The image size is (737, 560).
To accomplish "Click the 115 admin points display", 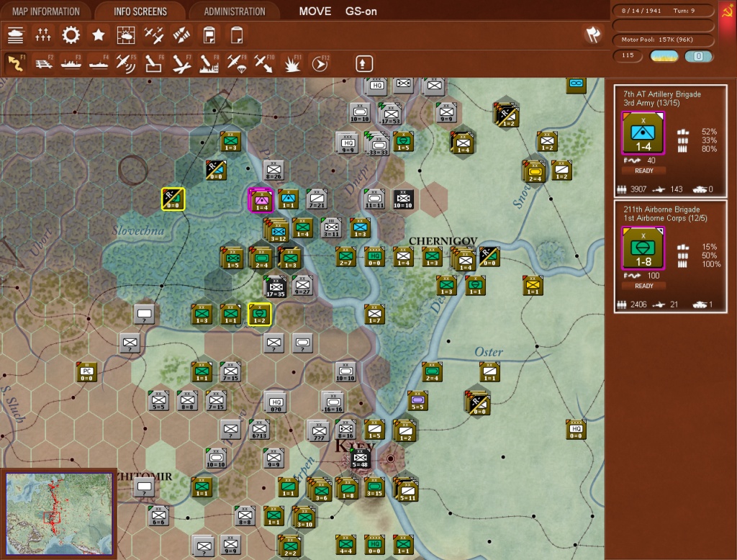I will (x=628, y=55).
